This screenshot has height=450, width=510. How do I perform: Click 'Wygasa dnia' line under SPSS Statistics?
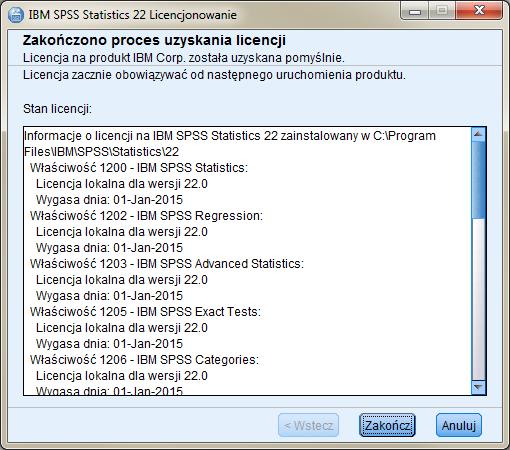point(109,200)
